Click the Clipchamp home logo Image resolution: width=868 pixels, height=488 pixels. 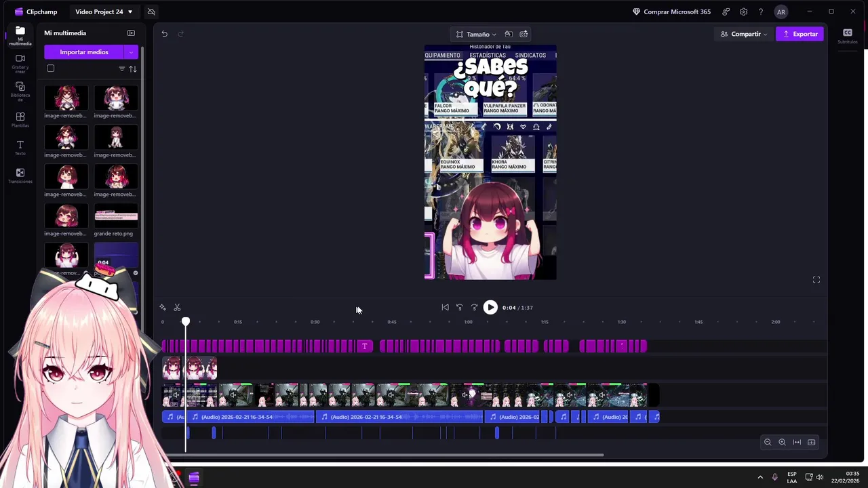tap(36, 12)
